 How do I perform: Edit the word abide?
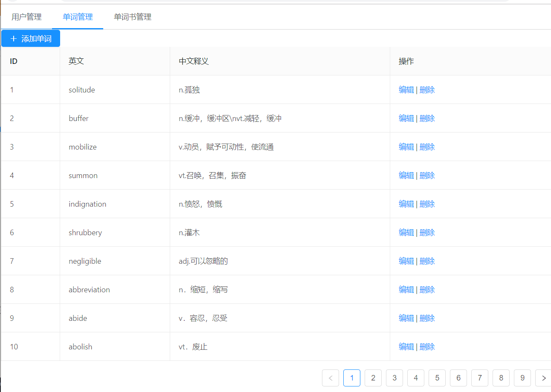(x=406, y=318)
